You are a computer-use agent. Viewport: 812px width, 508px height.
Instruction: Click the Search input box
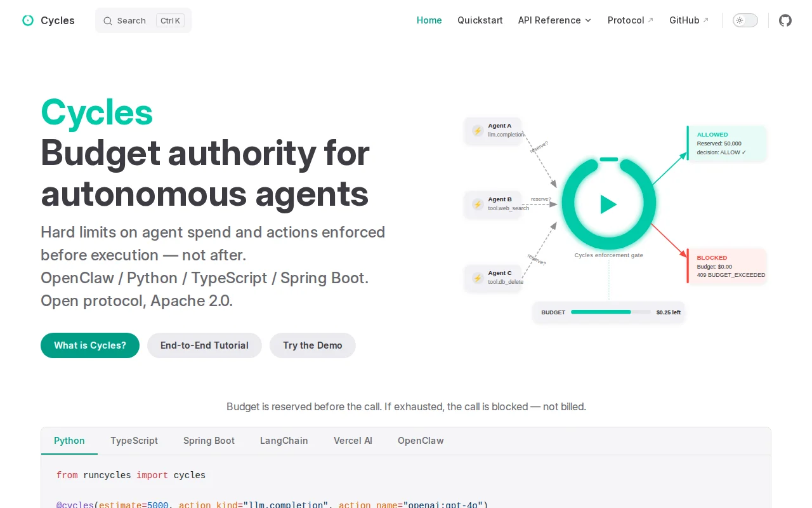(x=143, y=20)
